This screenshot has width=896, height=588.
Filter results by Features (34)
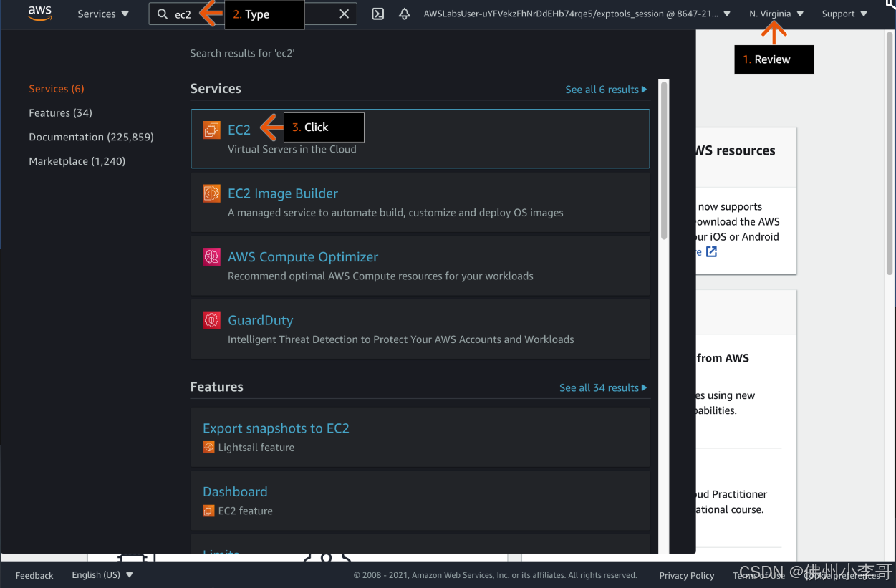(x=60, y=113)
